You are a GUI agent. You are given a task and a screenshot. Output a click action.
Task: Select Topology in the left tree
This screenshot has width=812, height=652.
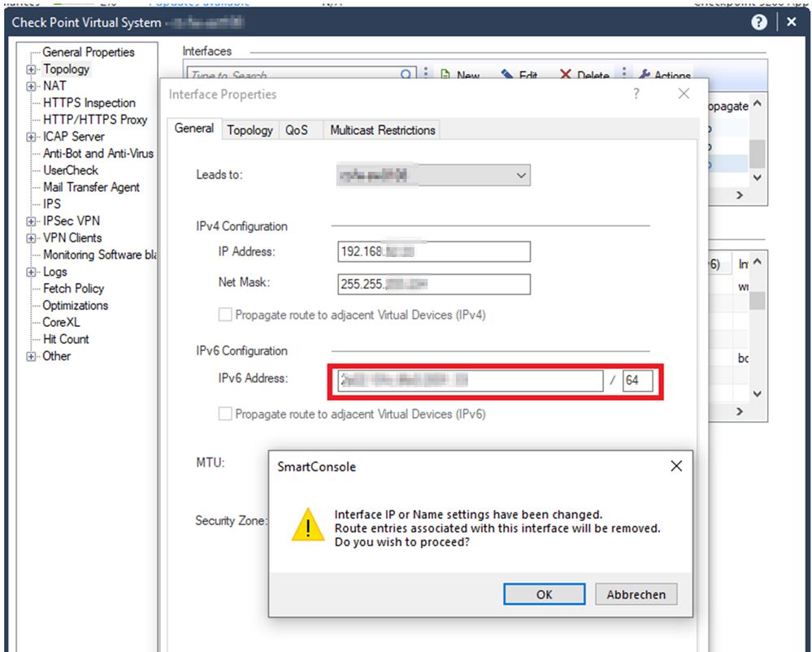[x=67, y=69]
